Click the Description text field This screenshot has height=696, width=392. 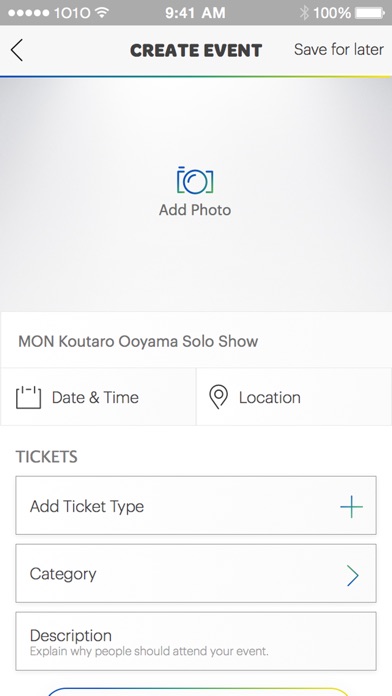(x=196, y=641)
